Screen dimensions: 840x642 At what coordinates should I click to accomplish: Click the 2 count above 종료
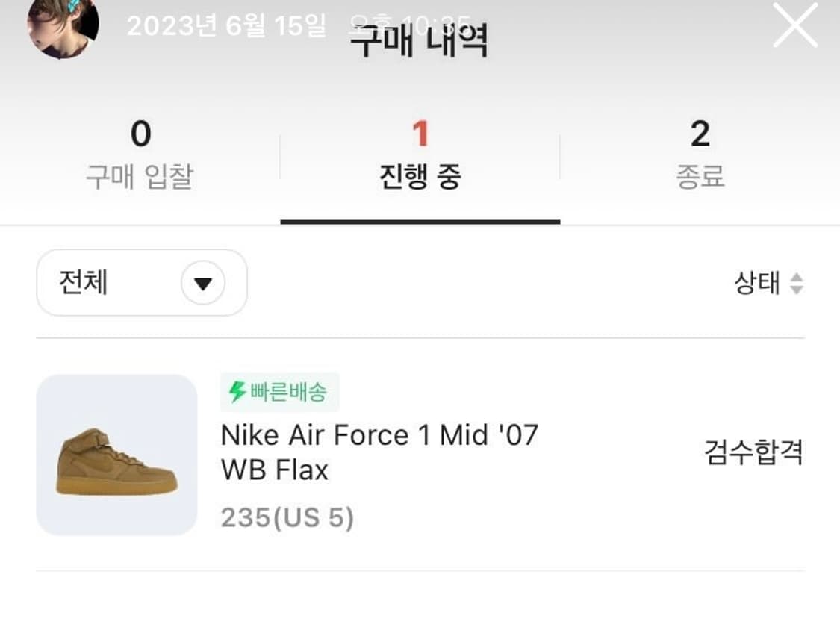coord(700,134)
